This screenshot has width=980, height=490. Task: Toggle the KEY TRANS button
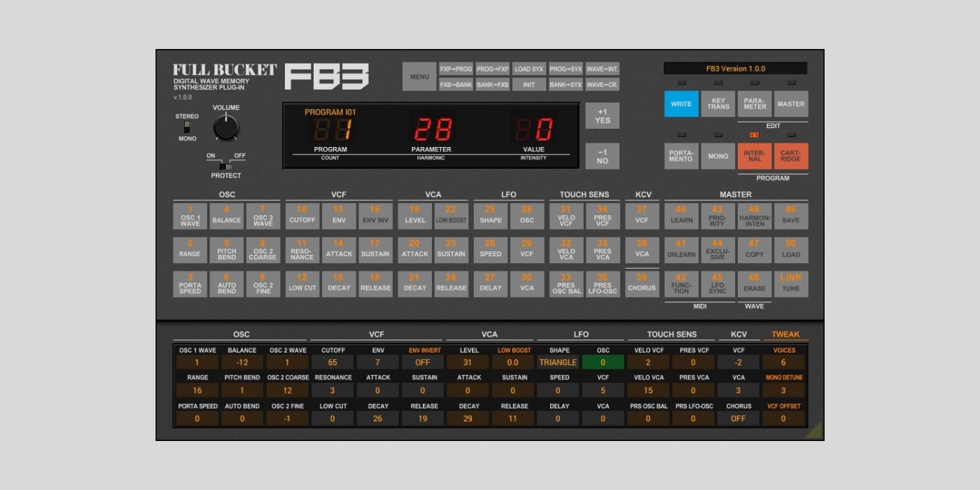click(718, 104)
